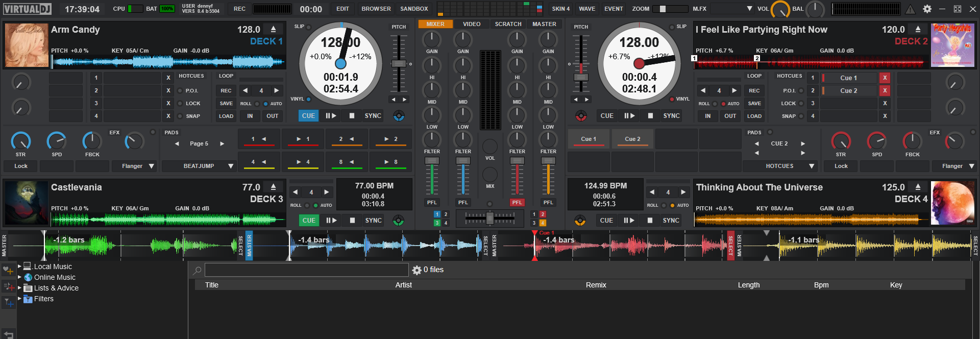Stop playback on Deck 3
Viewport: 980px width, 339px height.
(352, 221)
